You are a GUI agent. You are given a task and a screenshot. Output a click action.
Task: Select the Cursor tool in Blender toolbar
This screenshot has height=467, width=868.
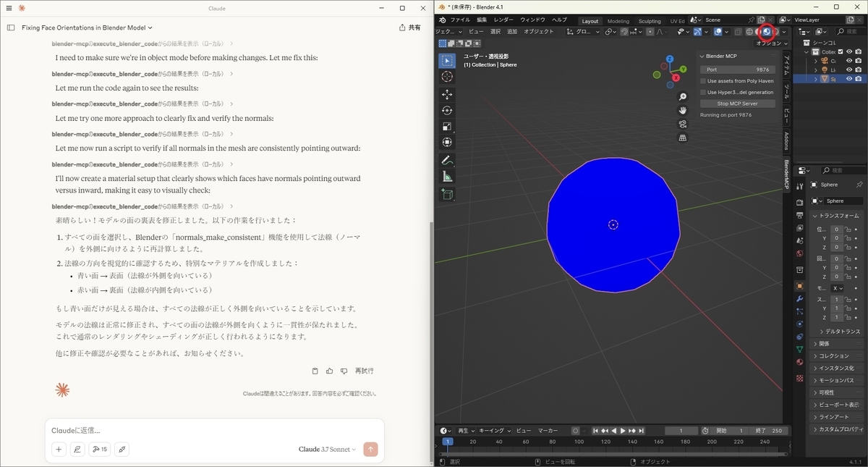pyautogui.click(x=447, y=77)
